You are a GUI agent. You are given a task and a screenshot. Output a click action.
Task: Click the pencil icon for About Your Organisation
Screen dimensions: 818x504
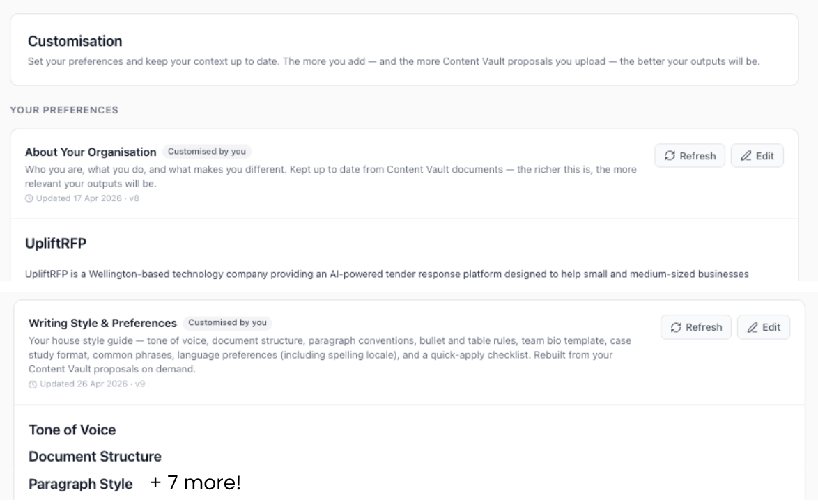coord(746,157)
